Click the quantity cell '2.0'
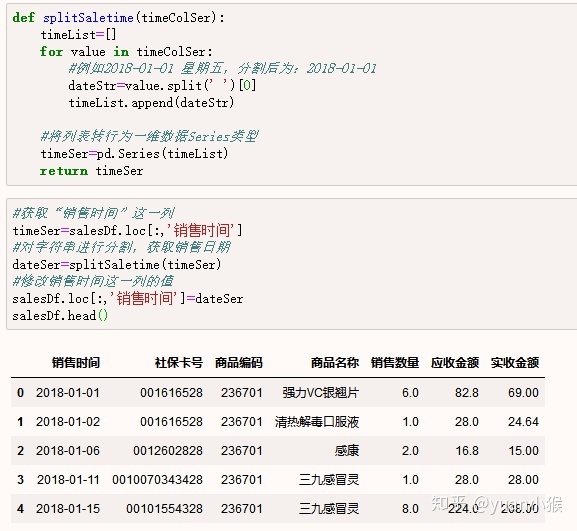This screenshot has width=577, height=531. click(410, 451)
